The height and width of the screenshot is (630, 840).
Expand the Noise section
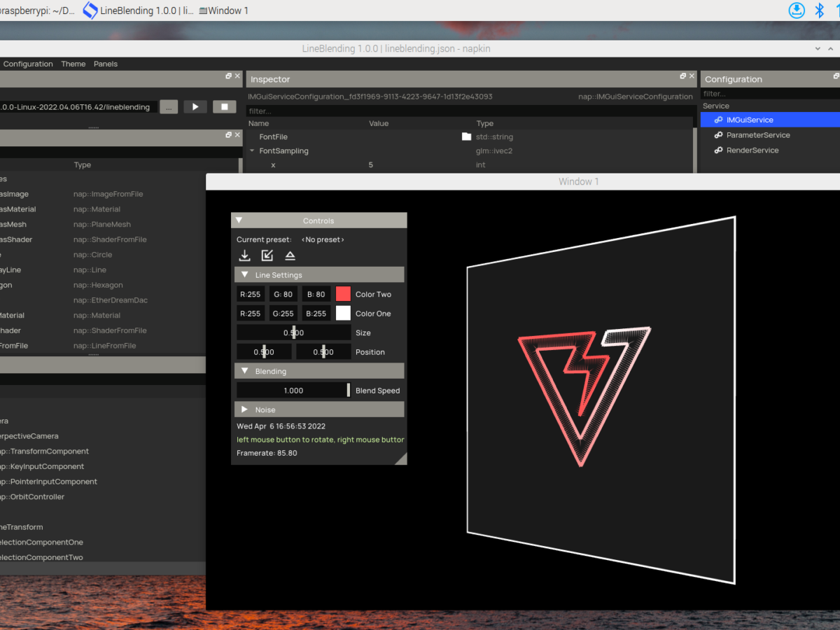[x=244, y=409]
